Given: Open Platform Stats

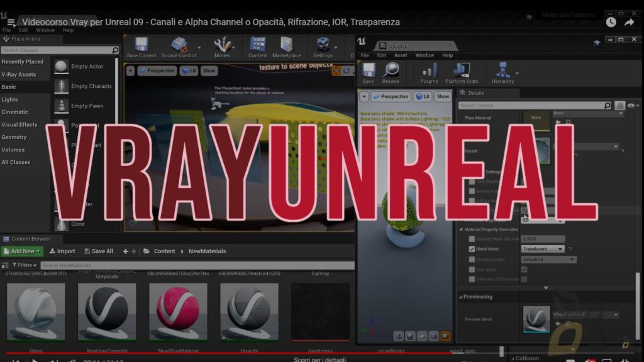Looking at the screenshot, I should click(461, 74).
